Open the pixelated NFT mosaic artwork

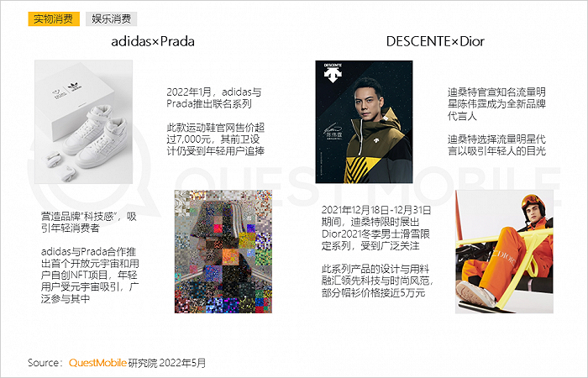[223, 252]
